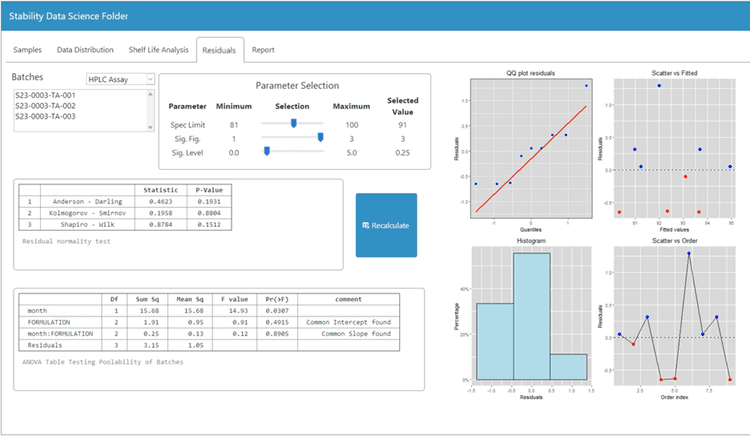Image resolution: width=750 pixels, height=436 pixels.
Task: Select batch S23-0003-TA-001 in list
Action: coord(45,95)
